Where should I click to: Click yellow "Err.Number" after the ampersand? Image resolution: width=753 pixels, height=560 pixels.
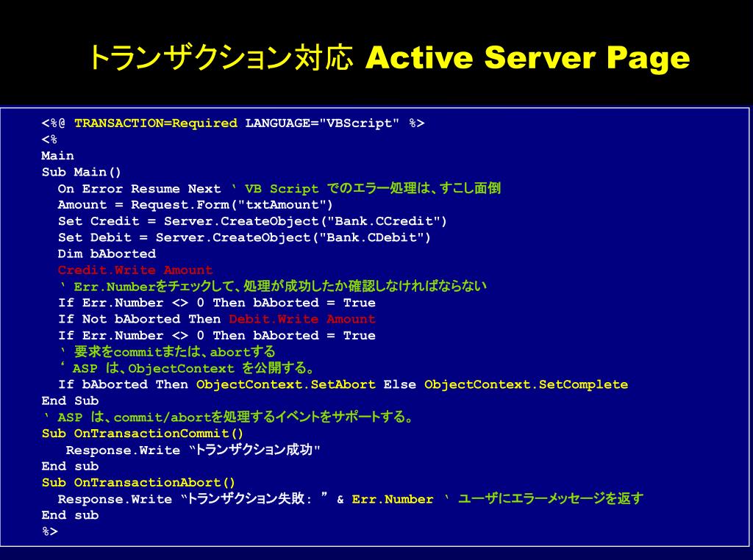(x=393, y=499)
